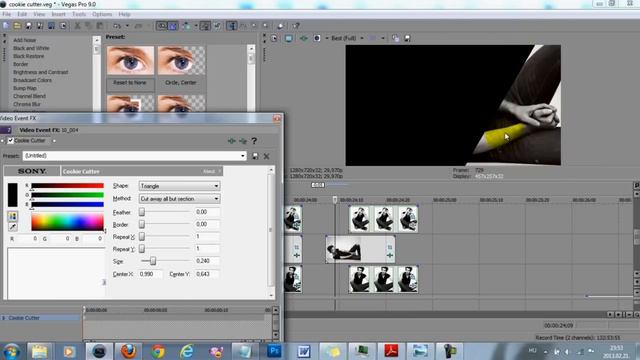
Task: Click the Center Y value field
Action: [x=207, y=274]
